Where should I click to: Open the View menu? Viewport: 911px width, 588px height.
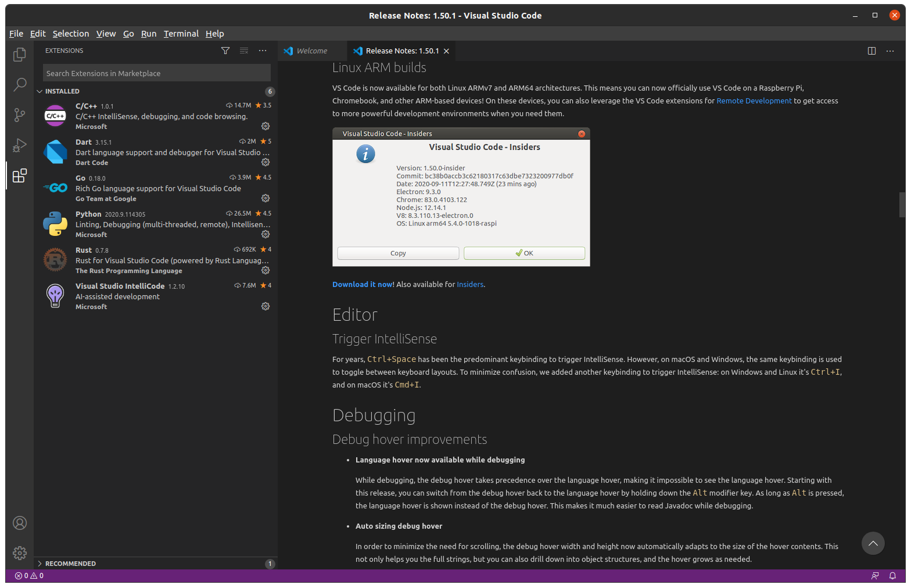(x=106, y=34)
